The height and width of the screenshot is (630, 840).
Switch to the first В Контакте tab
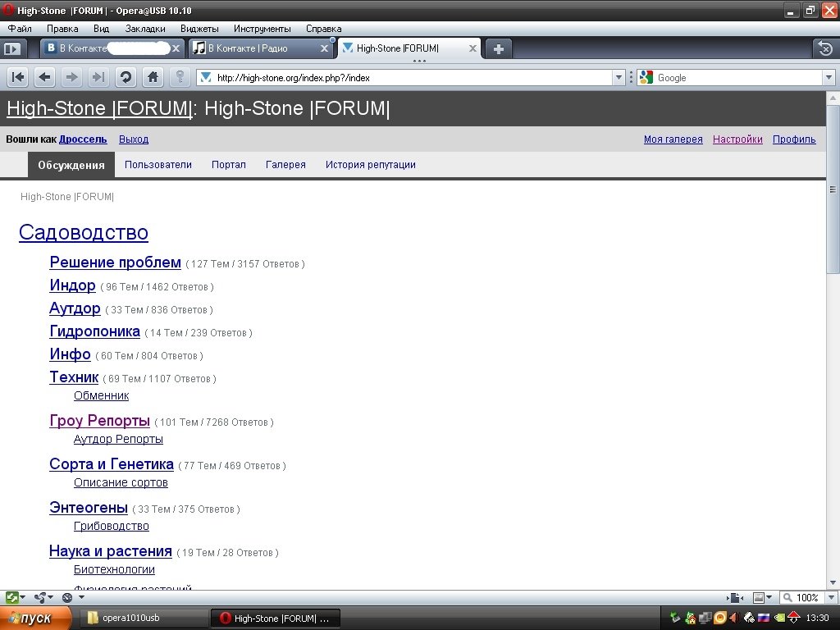pyautogui.click(x=112, y=48)
